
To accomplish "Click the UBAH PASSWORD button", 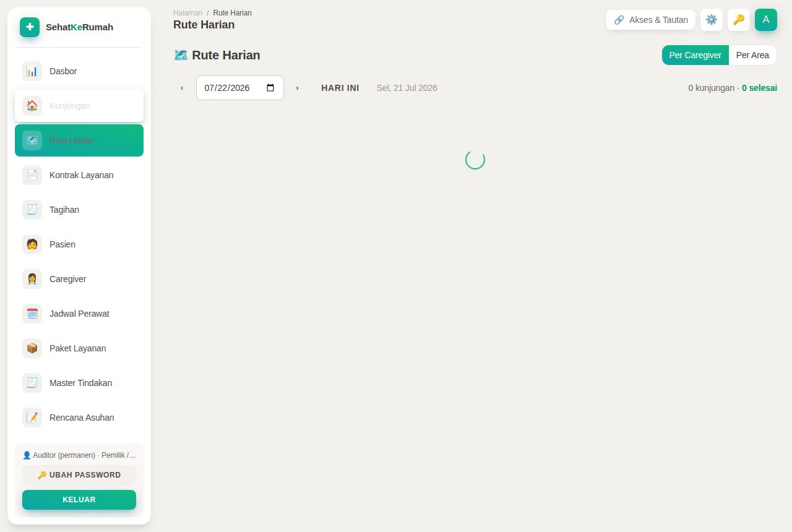I will pyautogui.click(x=79, y=475).
